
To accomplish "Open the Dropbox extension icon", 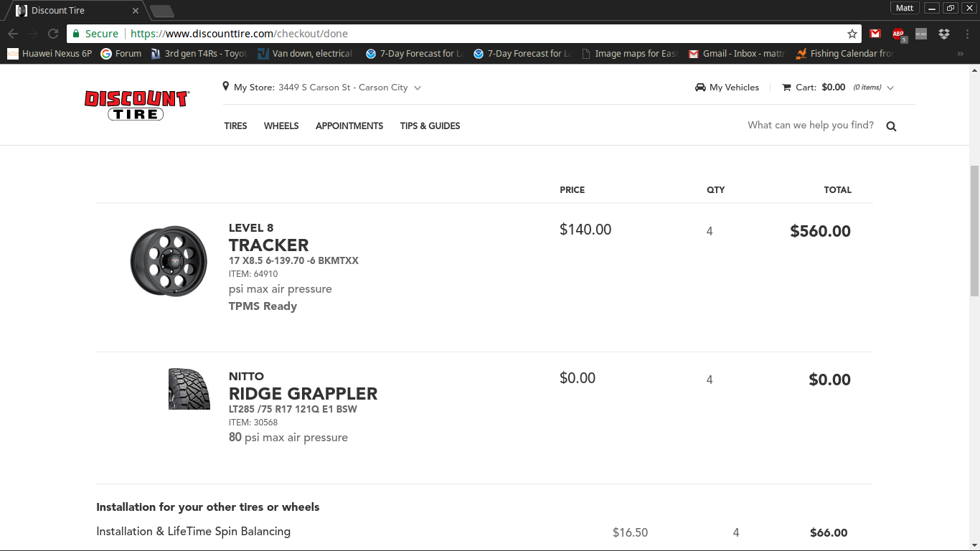I will [x=944, y=34].
